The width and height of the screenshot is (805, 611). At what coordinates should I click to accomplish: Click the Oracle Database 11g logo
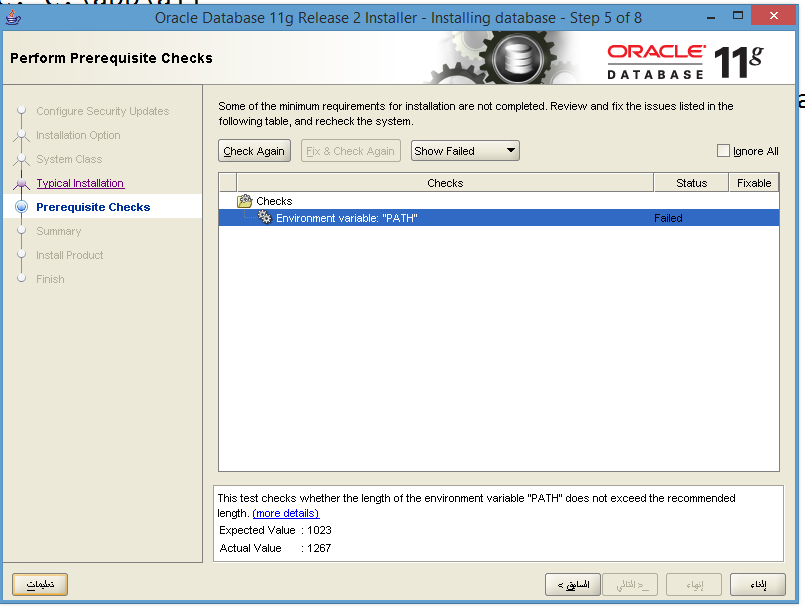pos(684,61)
